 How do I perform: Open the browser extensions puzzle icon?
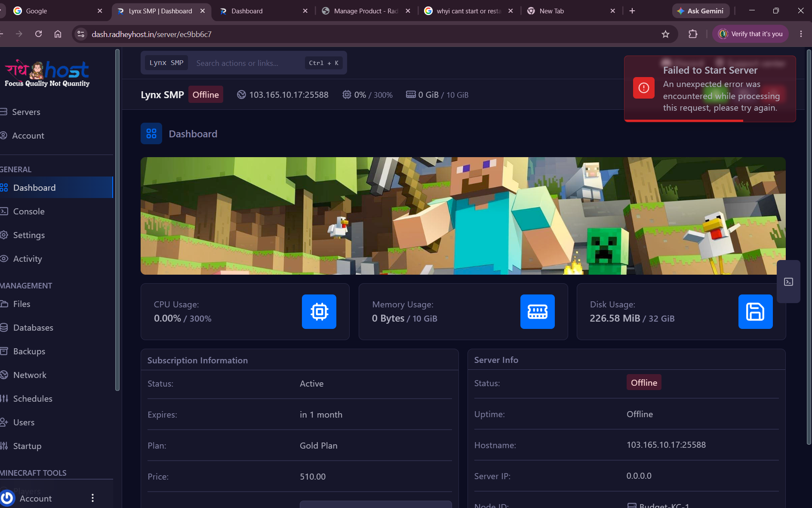[x=693, y=34]
